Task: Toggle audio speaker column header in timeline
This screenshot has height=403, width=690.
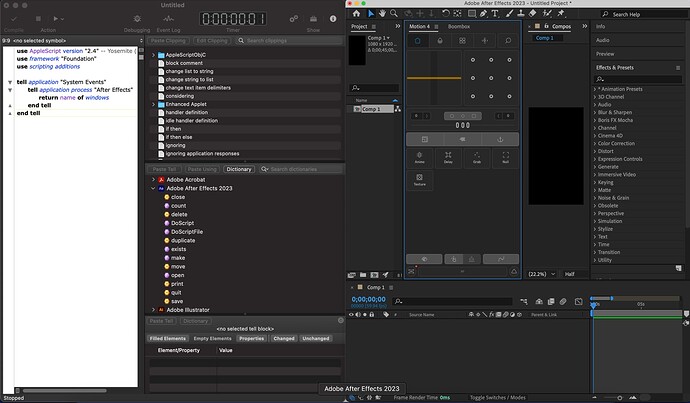Action: click(358, 315)
